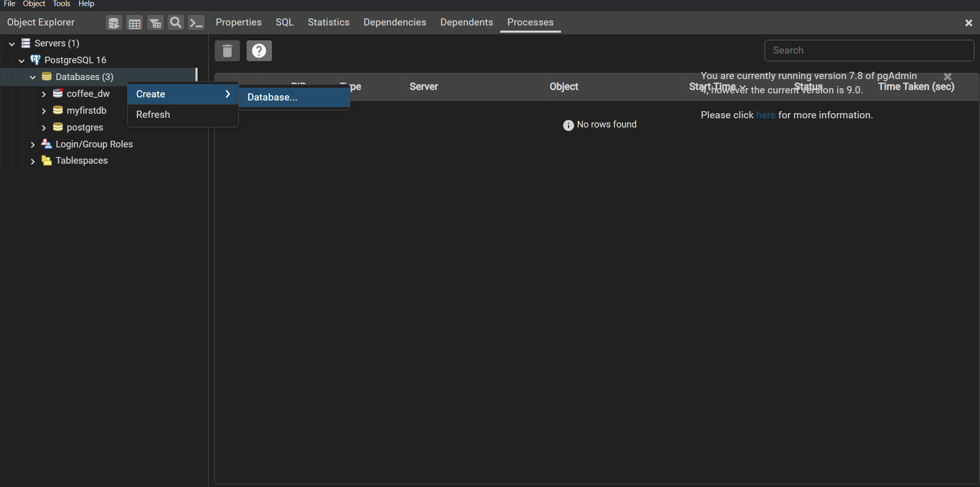Select the Processes tab
Screen dimensions: 980x487
pos(530,22)
